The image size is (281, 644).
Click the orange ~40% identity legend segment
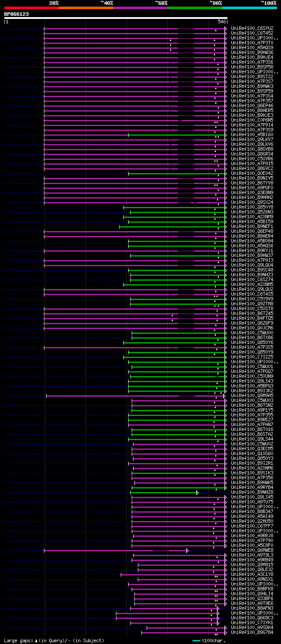[86, 8]
